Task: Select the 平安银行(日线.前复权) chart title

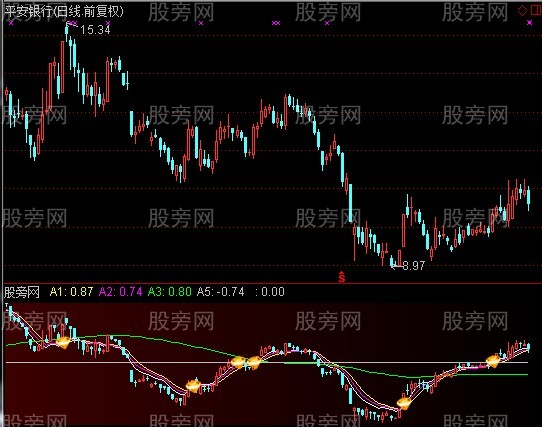Action: click(x=64, y=11)
